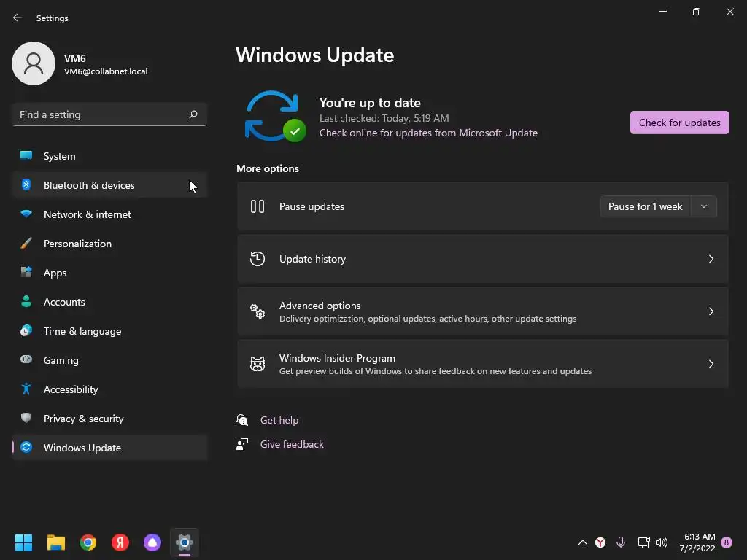Click the Time & language globe icon
747x560 pixels.
pos(26,330)
